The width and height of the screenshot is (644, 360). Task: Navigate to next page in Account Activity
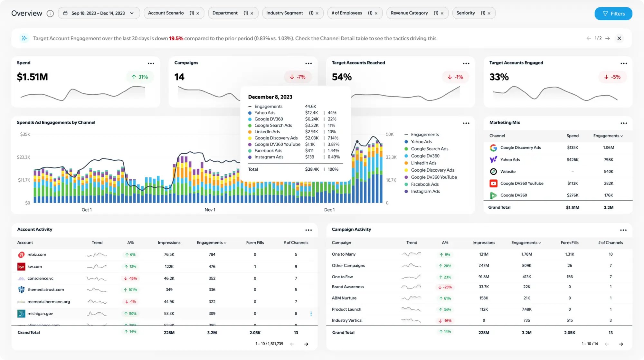307,344
